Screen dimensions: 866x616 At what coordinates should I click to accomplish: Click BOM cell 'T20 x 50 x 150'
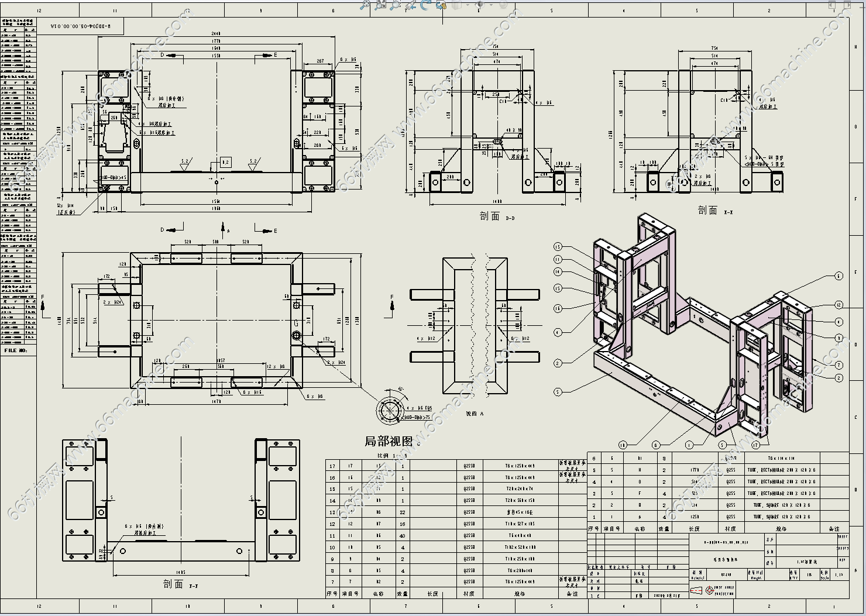tap(520, 501)
